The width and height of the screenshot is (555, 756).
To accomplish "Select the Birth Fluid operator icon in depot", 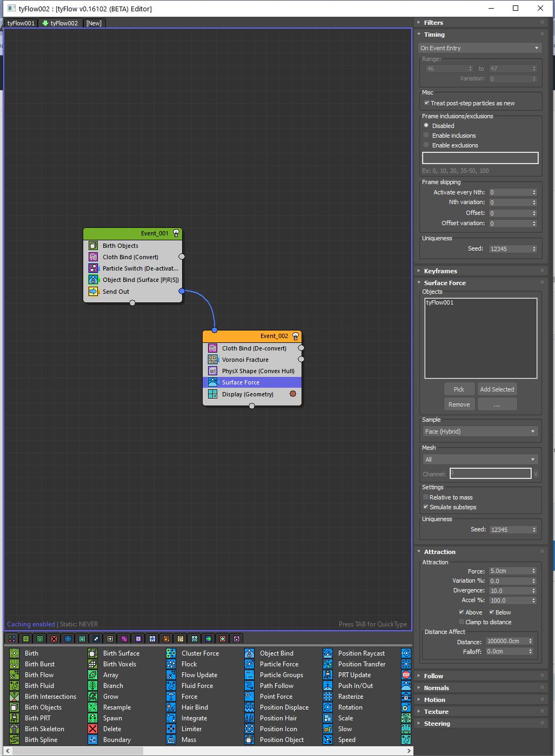I will [15, 686].
